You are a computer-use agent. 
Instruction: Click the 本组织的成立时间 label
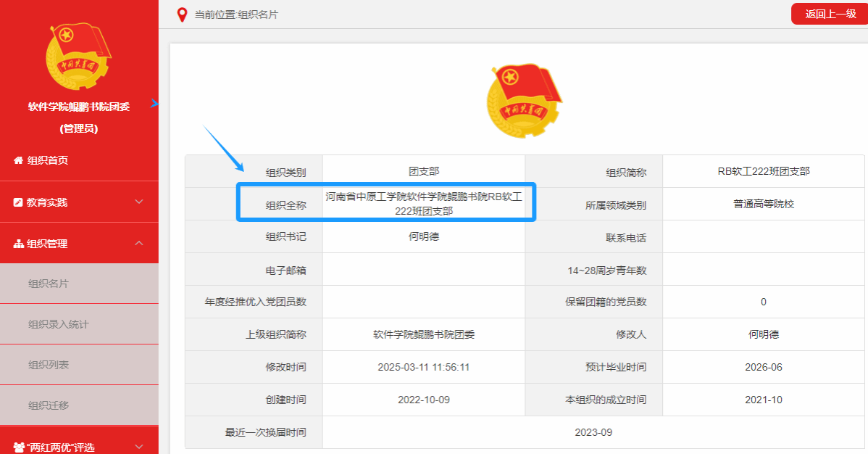click(606, 400)
